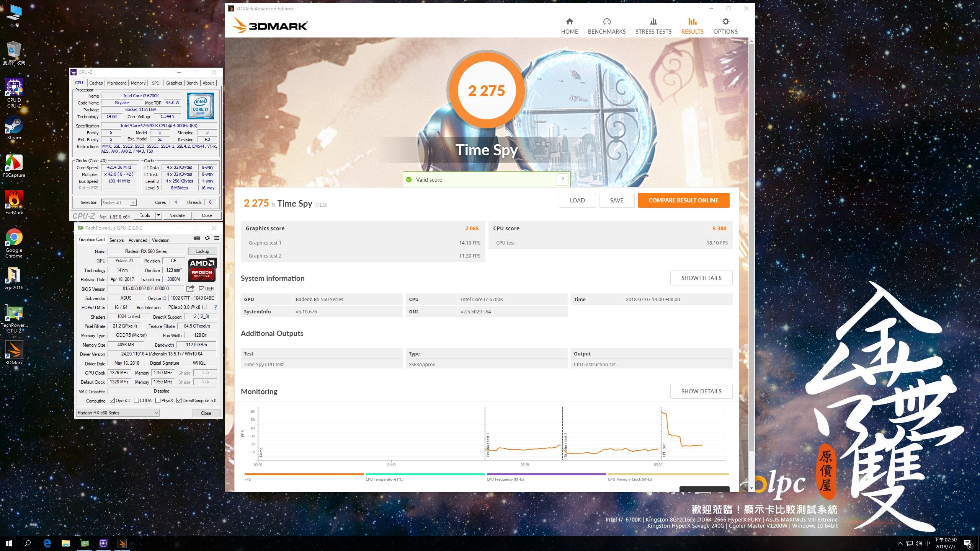Switch to the Validation tab in GPU-Z
980x551 pixels.
(x=160, y=240)
